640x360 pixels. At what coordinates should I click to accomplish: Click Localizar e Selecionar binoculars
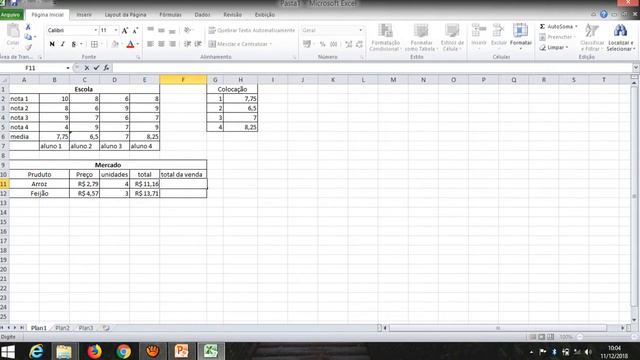pos(620,38)
